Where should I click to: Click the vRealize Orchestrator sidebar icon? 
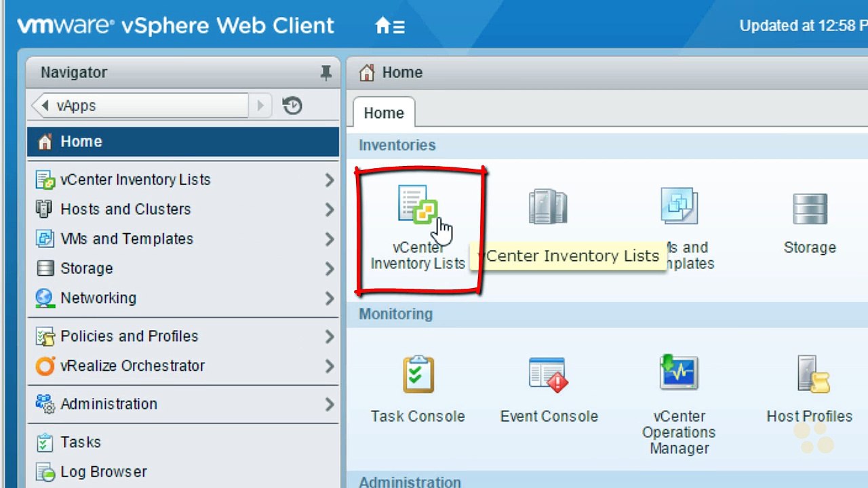tap(45, 366)
